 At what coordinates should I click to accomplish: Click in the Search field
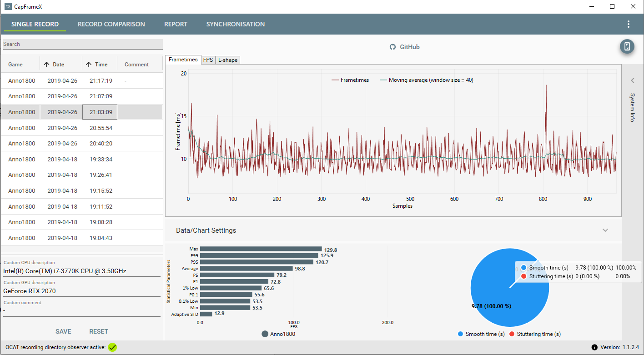coord(82,44)
